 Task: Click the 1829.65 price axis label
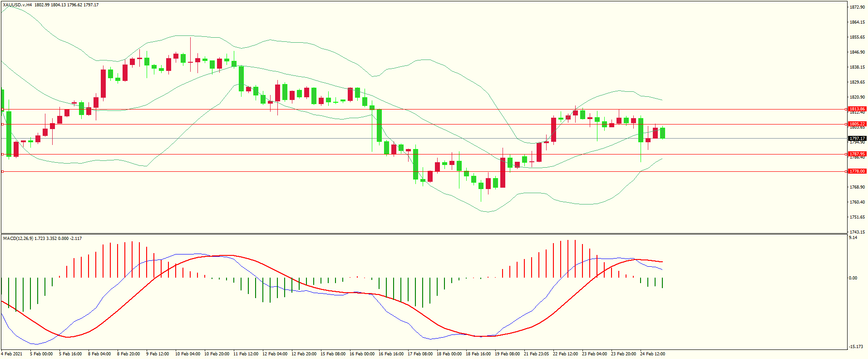pos(857,82)
